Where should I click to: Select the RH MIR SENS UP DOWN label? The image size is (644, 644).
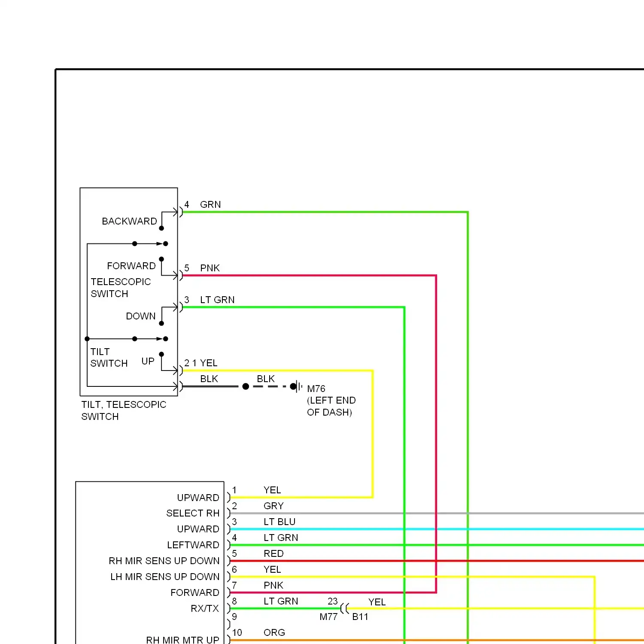164,561
